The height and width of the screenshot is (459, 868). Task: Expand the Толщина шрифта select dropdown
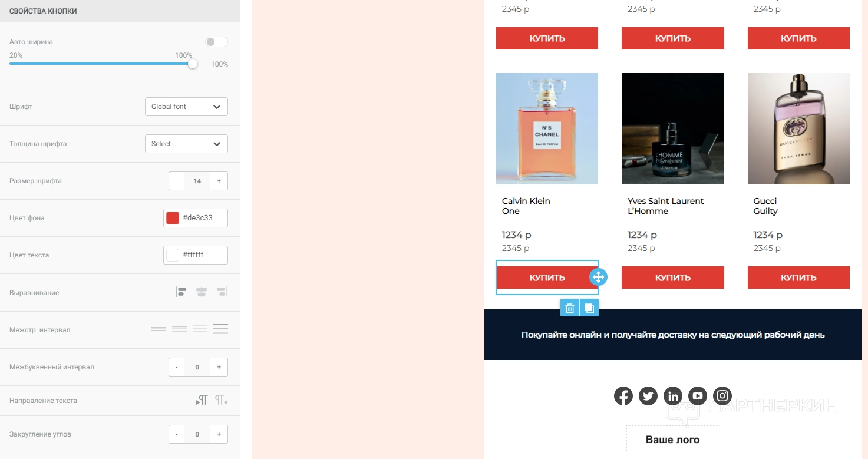pos(186,144)
